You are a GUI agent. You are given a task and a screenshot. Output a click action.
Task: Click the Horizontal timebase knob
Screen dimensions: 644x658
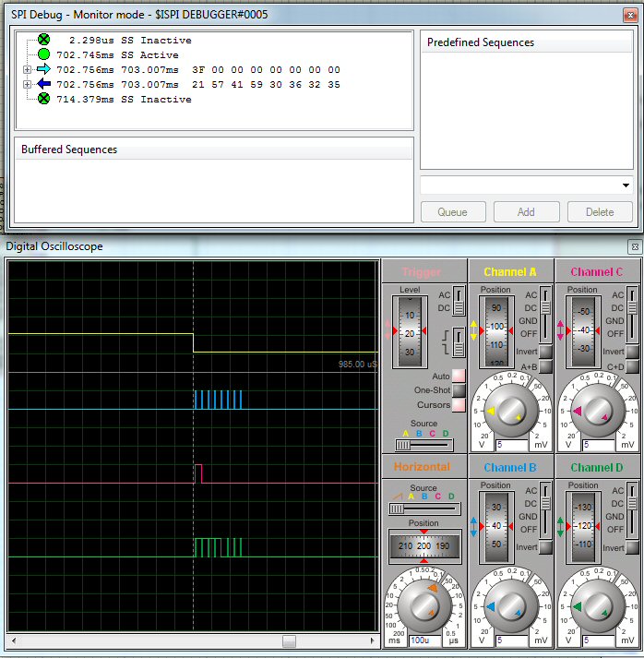pos(423,605)
